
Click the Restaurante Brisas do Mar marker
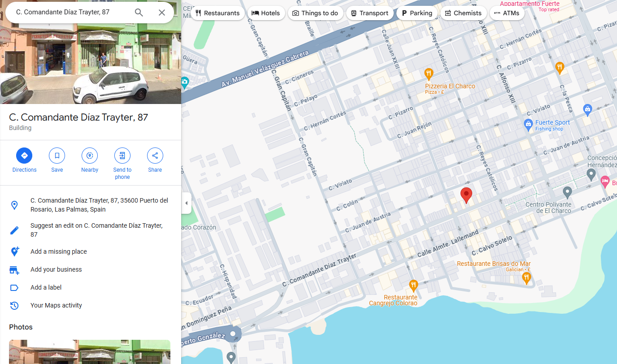click(526, 278)
